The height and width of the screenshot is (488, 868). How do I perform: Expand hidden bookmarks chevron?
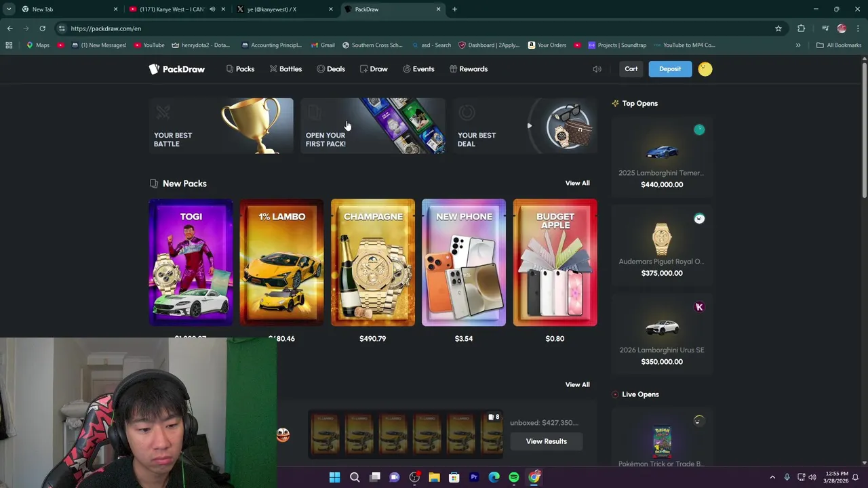tap(798, 45)
